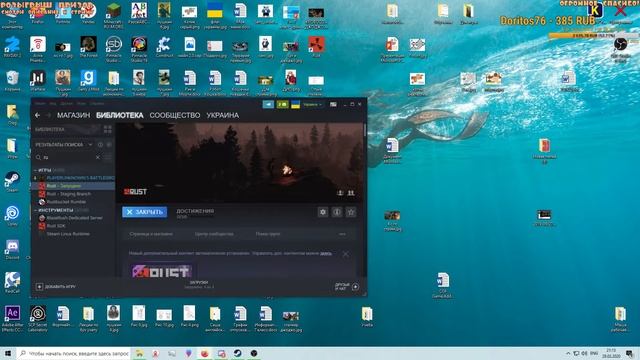
Task: Open the МАГАЗИН tab in Steam
Action: coord(73,116)
